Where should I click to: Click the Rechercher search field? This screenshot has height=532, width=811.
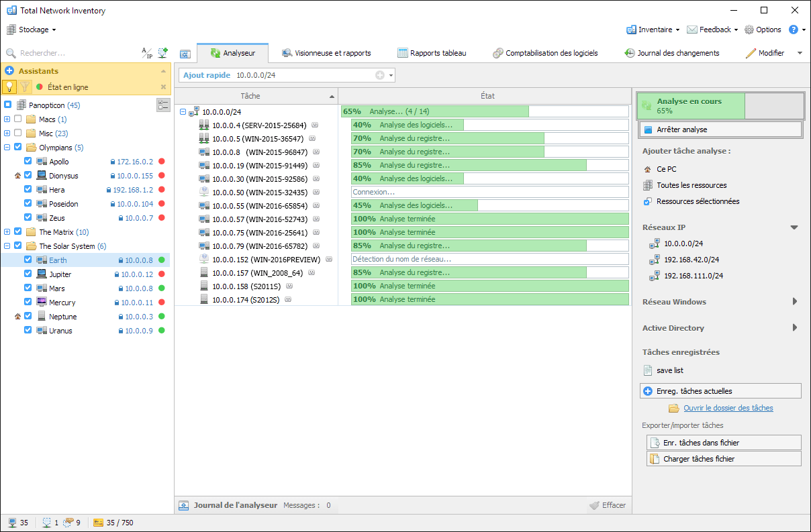click(74, 53)
